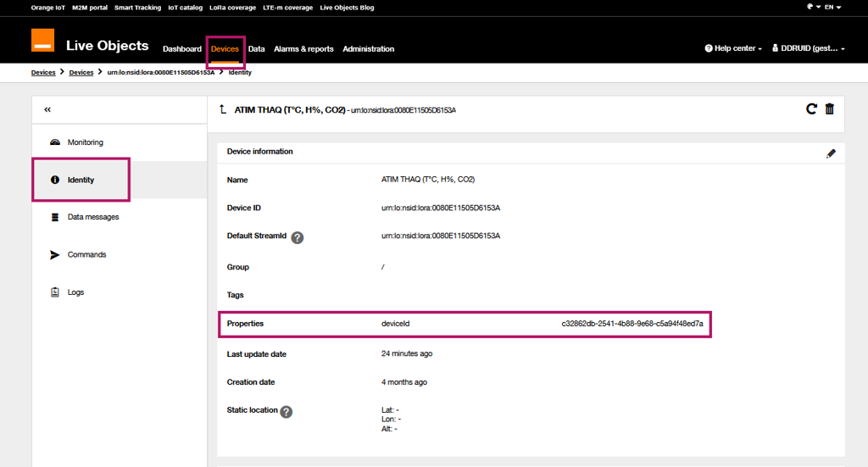Open the Orange IoT link
This screenshot has height=467, width=868.
pyautogui.click(x=48, y=8)
